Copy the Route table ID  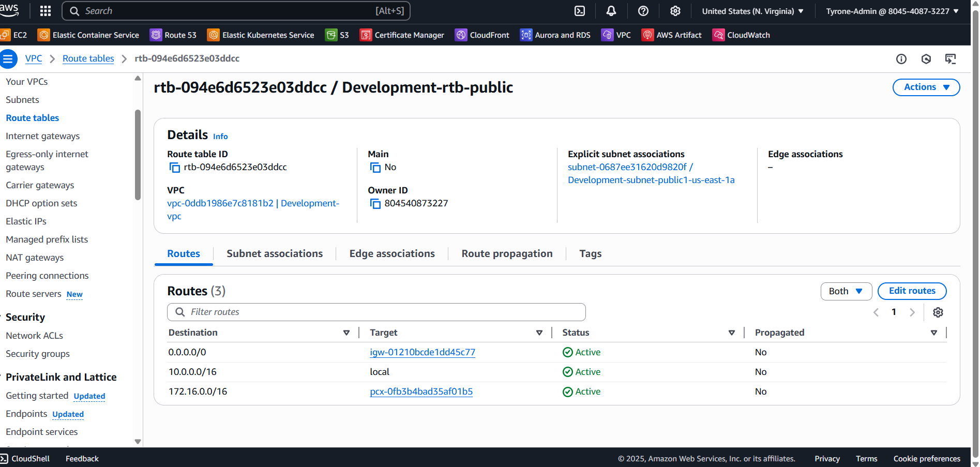click(175, 168)
